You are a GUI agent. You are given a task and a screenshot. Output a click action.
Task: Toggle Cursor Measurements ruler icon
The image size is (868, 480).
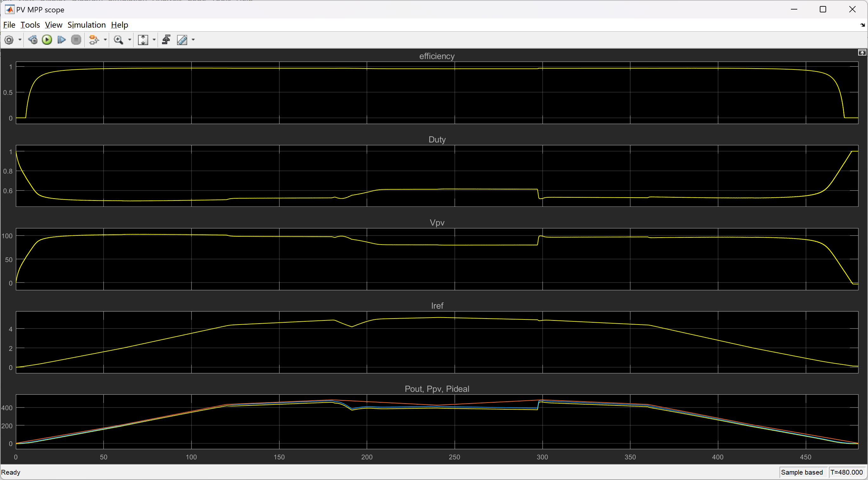182,40
